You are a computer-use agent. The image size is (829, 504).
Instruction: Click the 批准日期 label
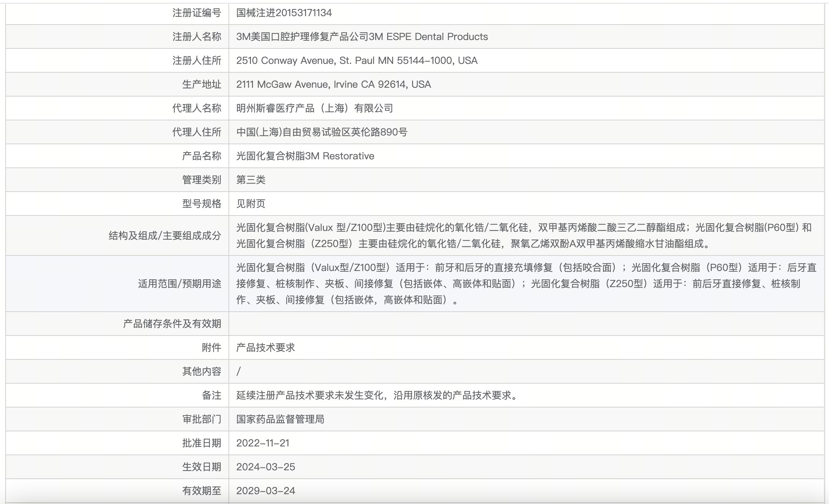coord(202,443)
